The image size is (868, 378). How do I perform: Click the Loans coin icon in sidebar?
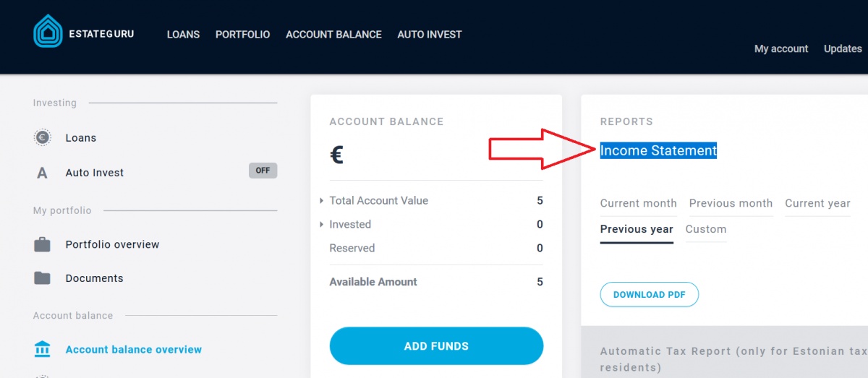(43, 137)
